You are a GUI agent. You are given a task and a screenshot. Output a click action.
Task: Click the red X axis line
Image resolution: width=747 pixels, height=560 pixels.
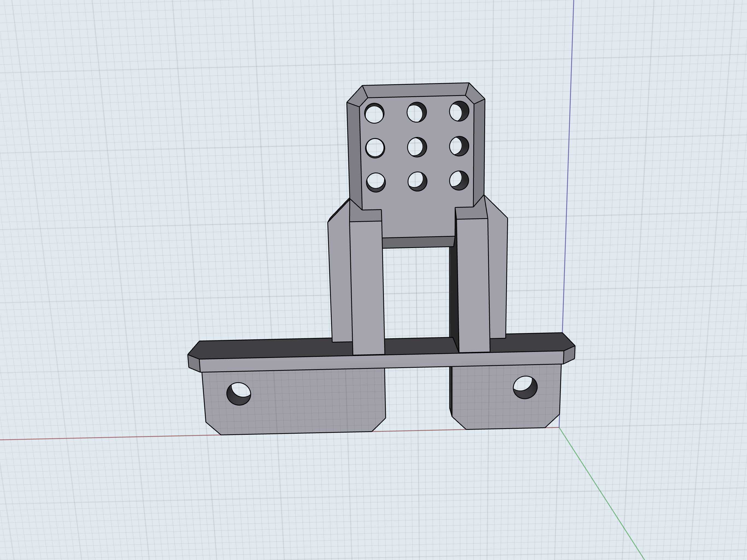pyautogui.click(x=101, y=438)
